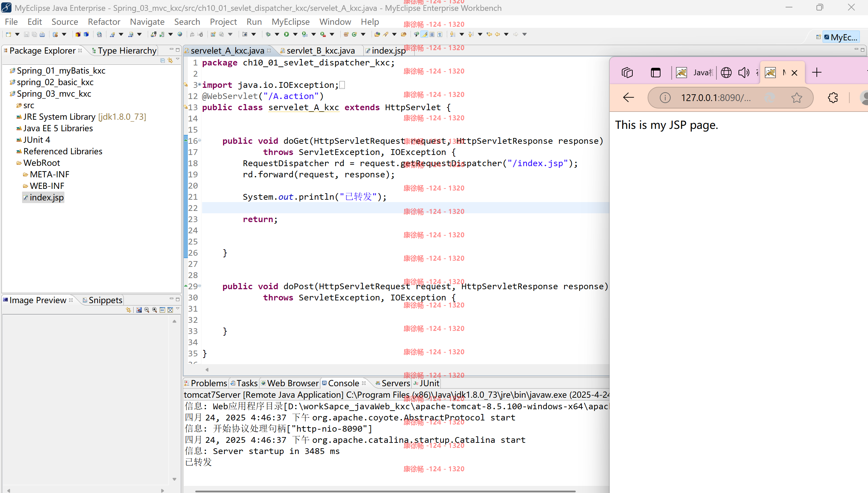Screen dimensions: 868x493
Task: Open the browser tab actions icon
Action: [627, 73]
